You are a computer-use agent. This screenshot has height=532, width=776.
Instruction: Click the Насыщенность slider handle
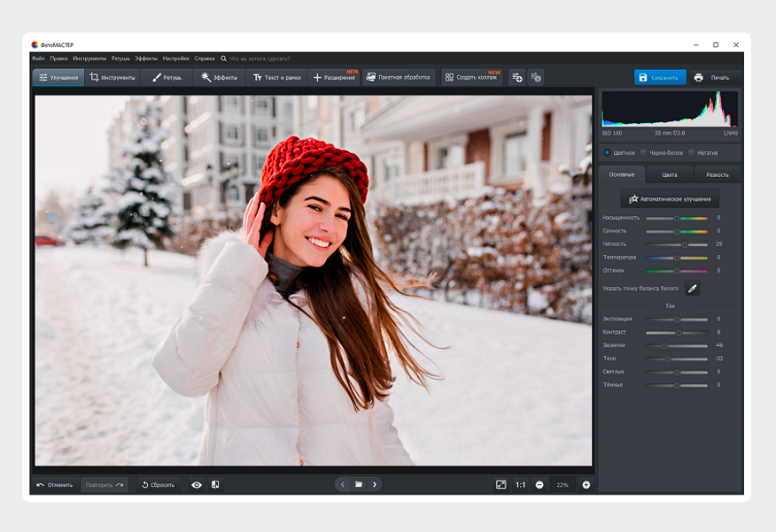(677, 218)
